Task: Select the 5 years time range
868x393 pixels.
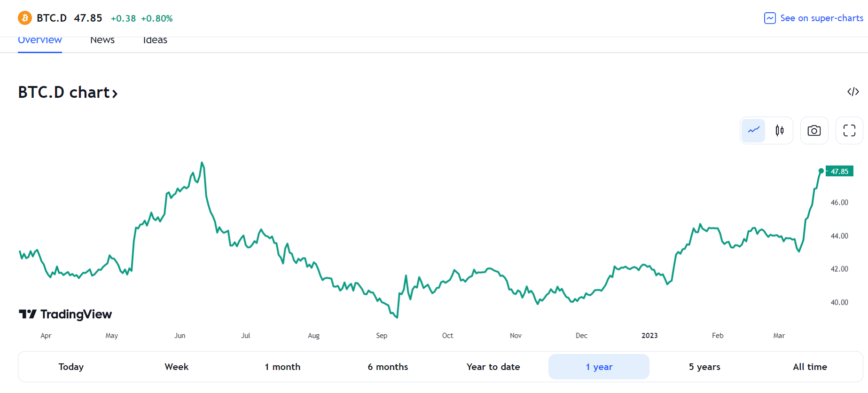Action: (x=704, y=367)
